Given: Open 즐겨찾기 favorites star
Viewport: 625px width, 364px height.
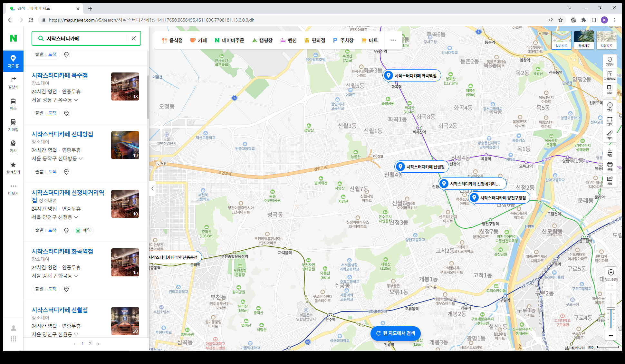Looking at the screenshot, I should click(13, 168).
